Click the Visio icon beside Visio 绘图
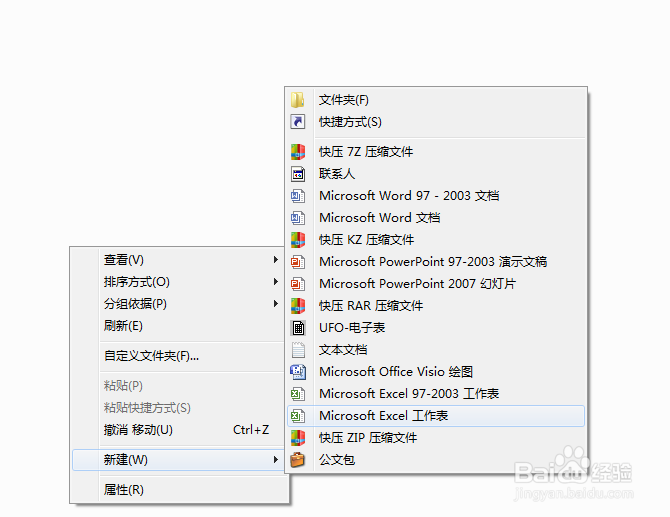 pyautogui.click(x=298, y=372)
